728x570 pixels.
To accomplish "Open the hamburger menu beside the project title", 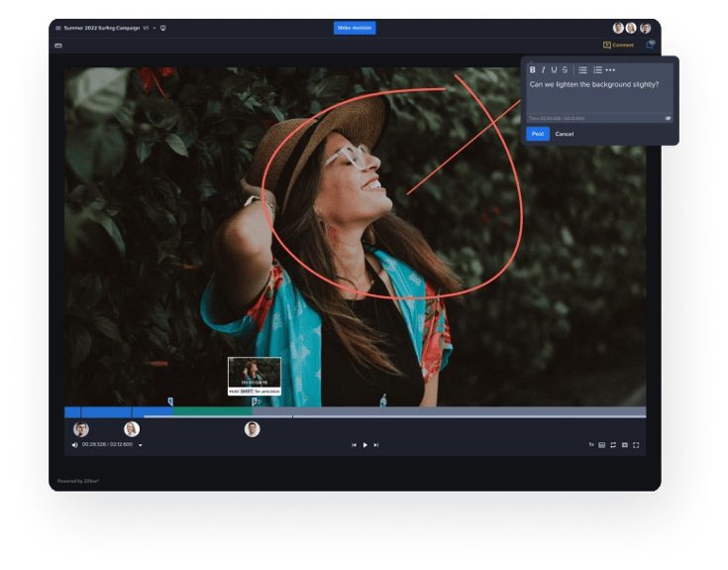I will [x=57, y=28].
